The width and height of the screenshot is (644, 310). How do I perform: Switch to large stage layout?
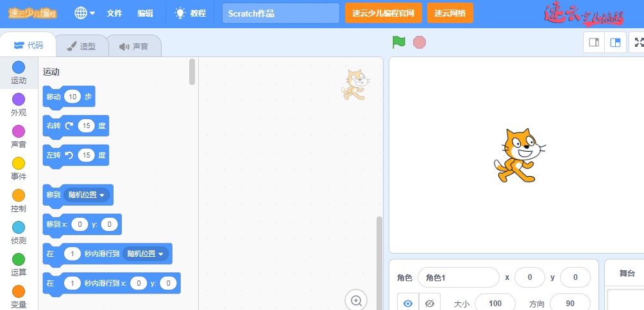click(615, 42)
